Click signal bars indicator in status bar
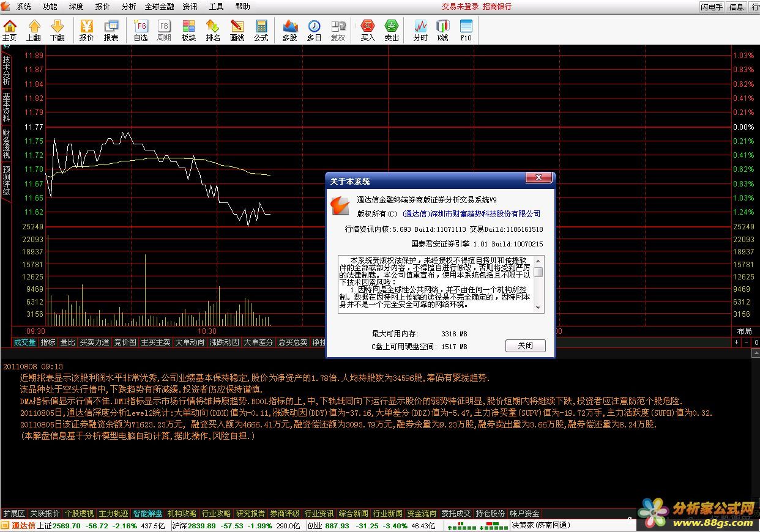The width and height of the screenshot is (760, 532). (477, 526)
